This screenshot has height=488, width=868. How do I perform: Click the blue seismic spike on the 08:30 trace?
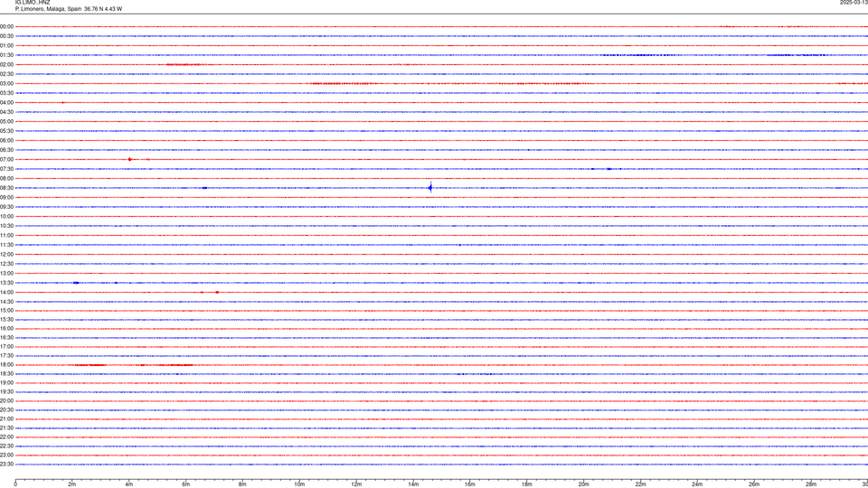[x=430, y=188]
